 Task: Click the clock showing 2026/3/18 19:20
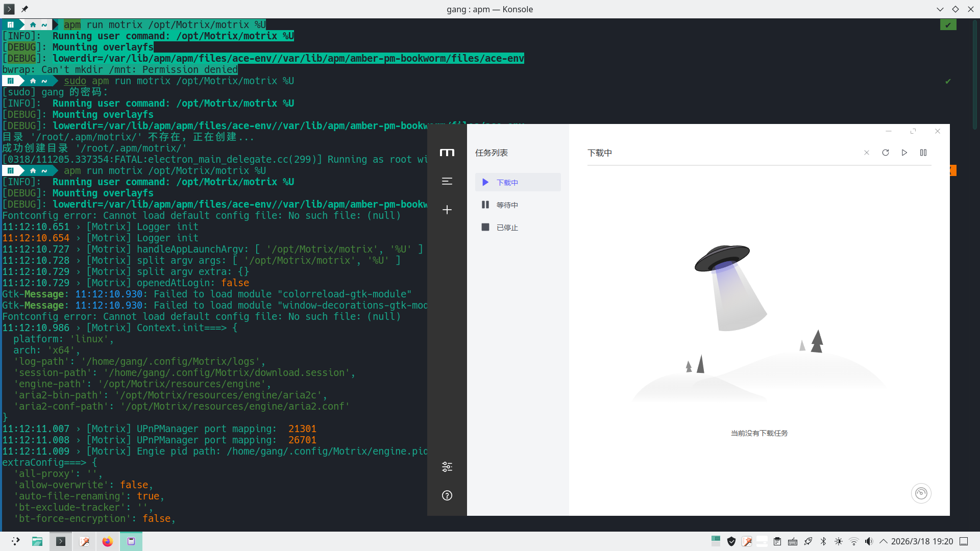922,541
